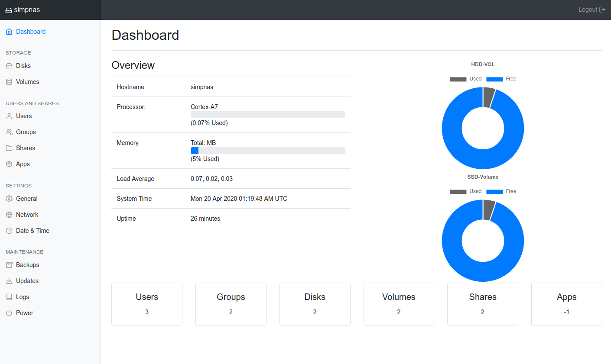Click the Power icon in sidebar
The image size is (611, 364).
(9, 313)
